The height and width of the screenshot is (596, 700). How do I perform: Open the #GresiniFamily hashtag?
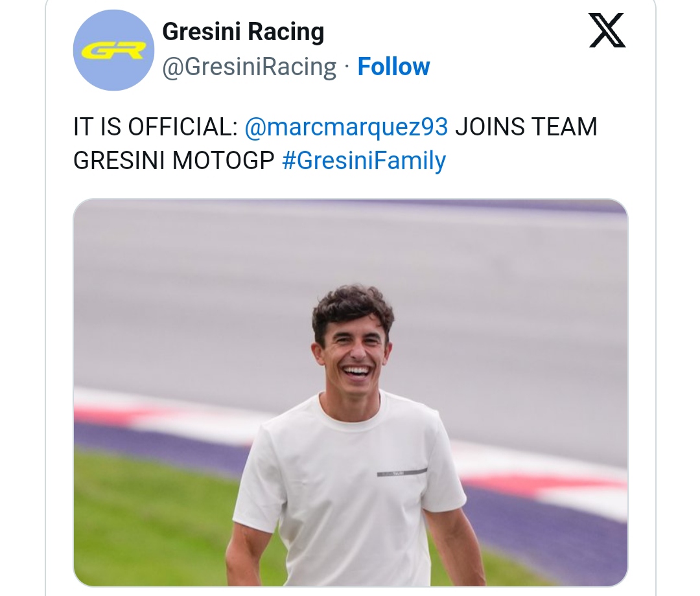coord(364,161)
